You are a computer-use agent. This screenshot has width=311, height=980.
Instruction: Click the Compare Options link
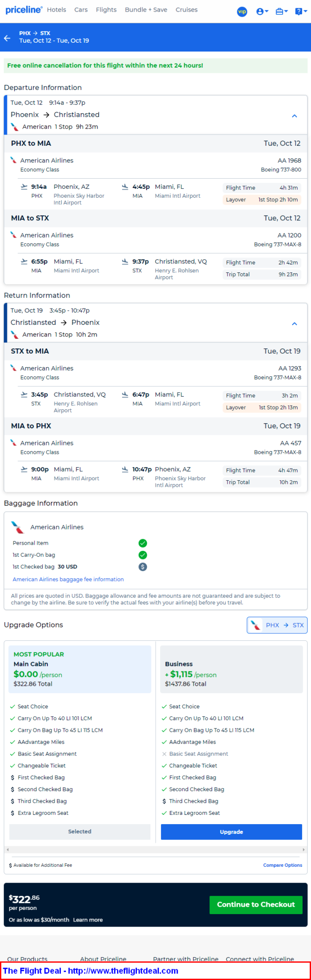(x=282, y=865)
